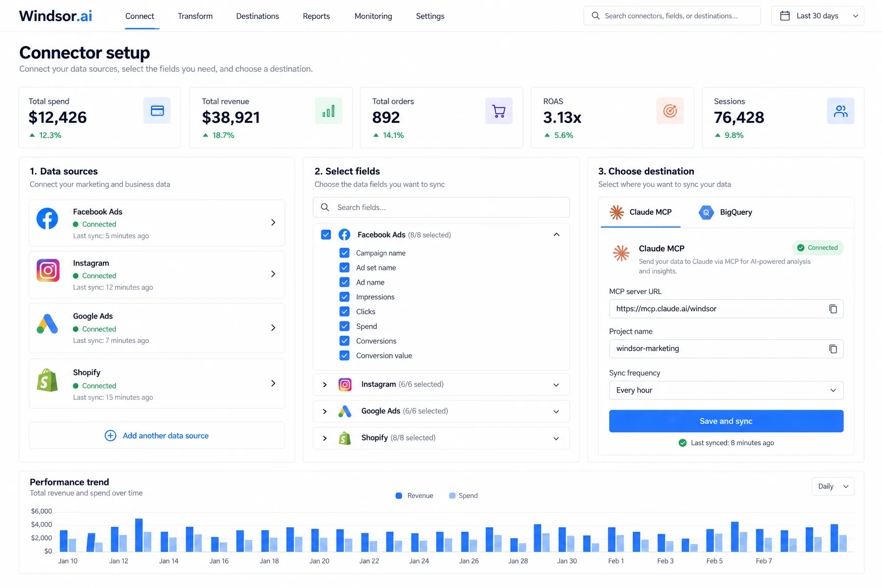Viewport: 882px width, 588px height.
Task: Toggle the Facebook Ads select-all checkbox
Action: coord(326,235)
